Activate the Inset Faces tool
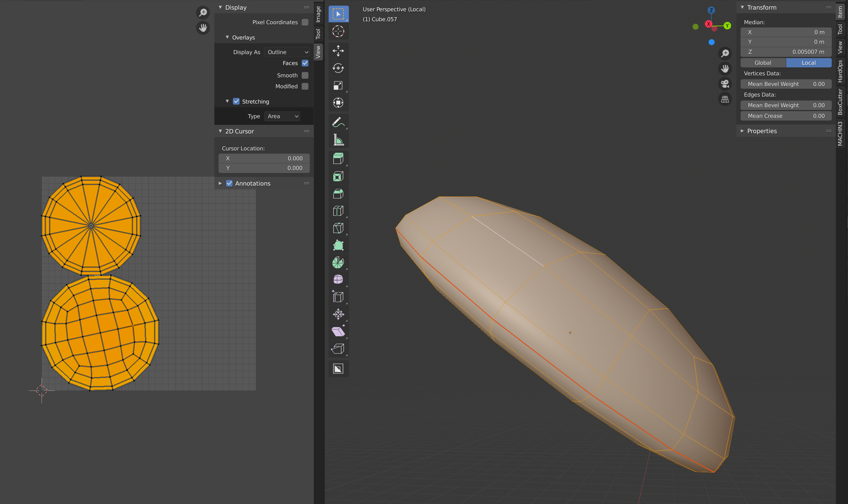The width and height of the screenshot is (848, 504). coord(338,176)
